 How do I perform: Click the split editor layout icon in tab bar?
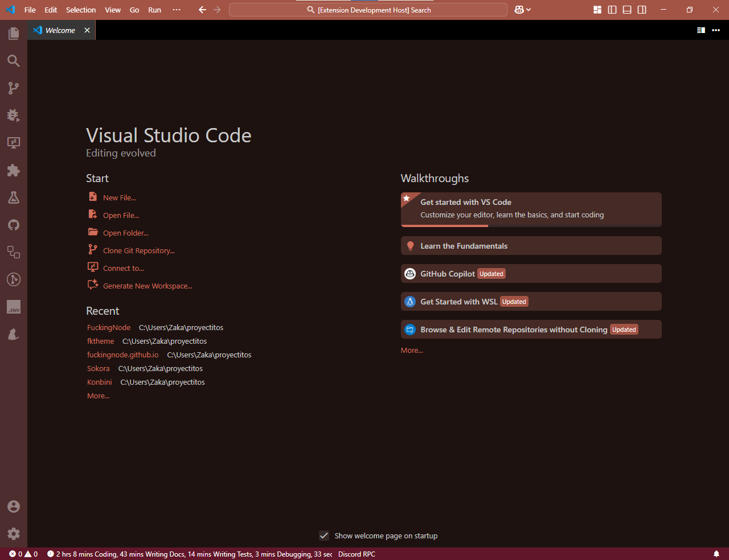click(701, 30)
